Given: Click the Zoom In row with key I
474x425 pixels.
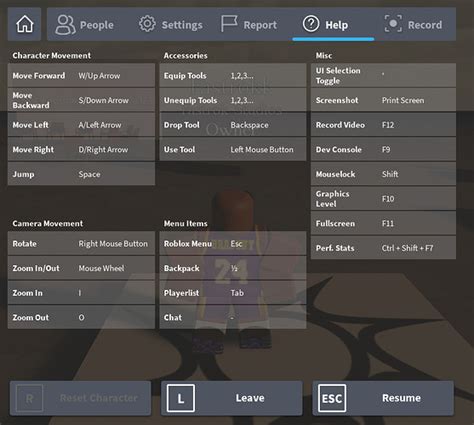Looking at the screenshot, I should pyautogui.click(x=81, y=293).
